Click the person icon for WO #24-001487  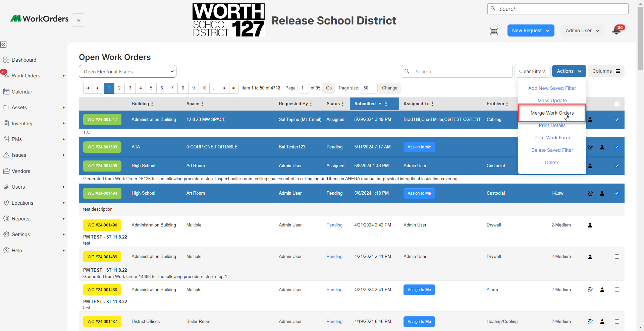pos(602,322)
